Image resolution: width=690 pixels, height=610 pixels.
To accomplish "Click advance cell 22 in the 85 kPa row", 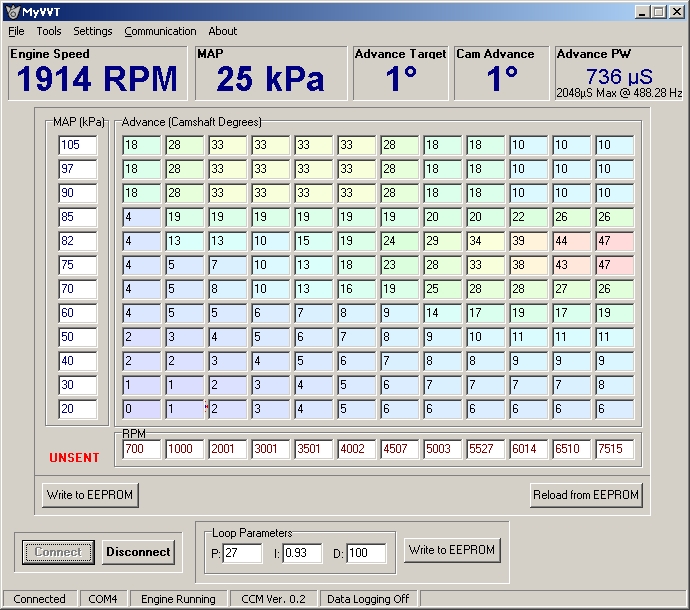I will [529, 217].
